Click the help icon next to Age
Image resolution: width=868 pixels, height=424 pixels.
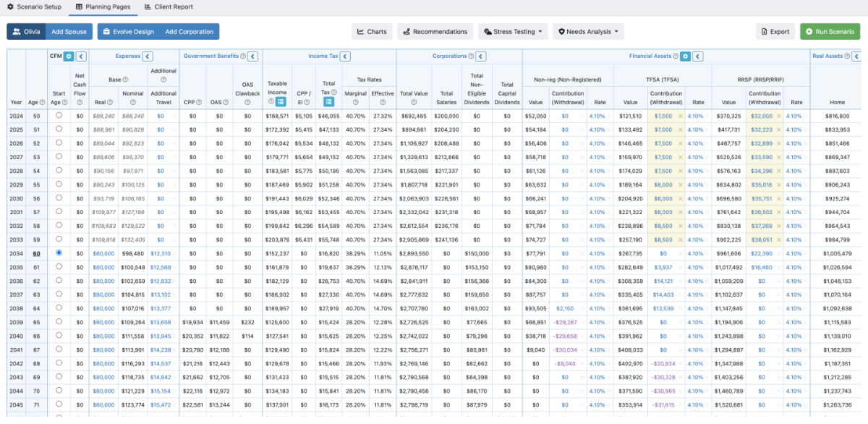pos(42,102)
